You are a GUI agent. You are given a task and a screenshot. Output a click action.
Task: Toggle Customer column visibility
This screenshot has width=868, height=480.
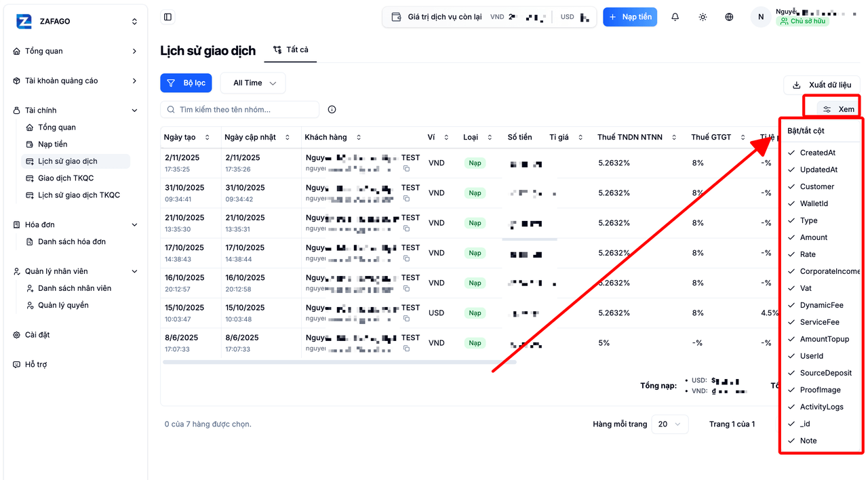click(x=821, y=186)
